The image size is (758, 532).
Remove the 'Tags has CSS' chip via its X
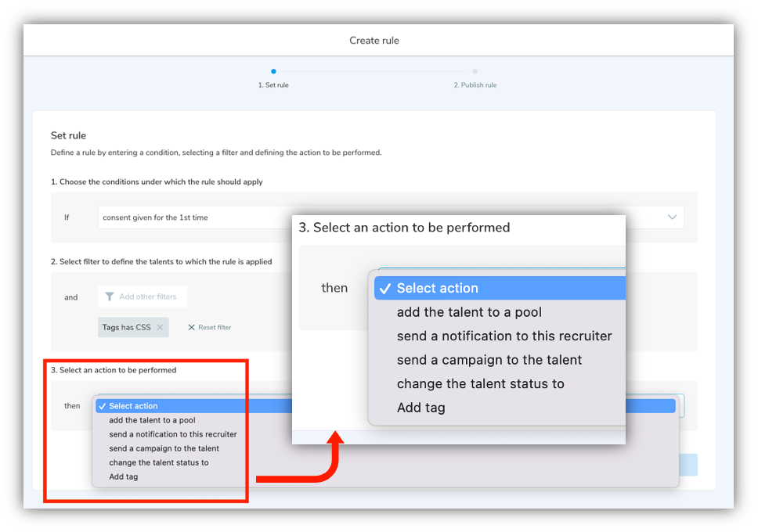160,327
